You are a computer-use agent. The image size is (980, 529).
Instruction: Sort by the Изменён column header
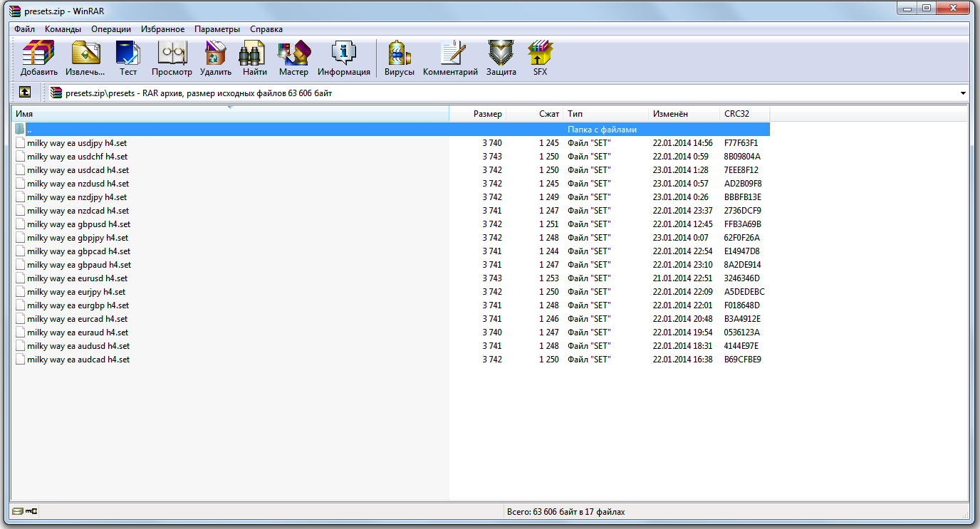click(684, 114)
